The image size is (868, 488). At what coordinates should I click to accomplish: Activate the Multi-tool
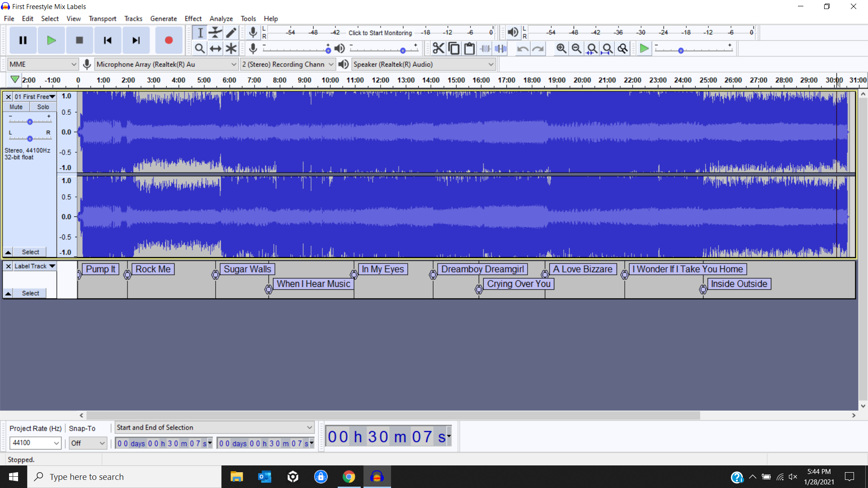tap(231, 48)
